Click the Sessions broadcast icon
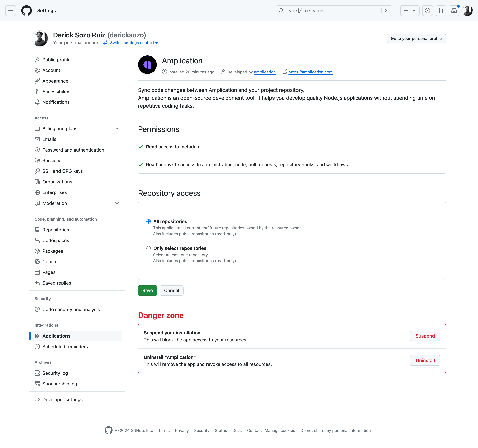 click(37, 160)
